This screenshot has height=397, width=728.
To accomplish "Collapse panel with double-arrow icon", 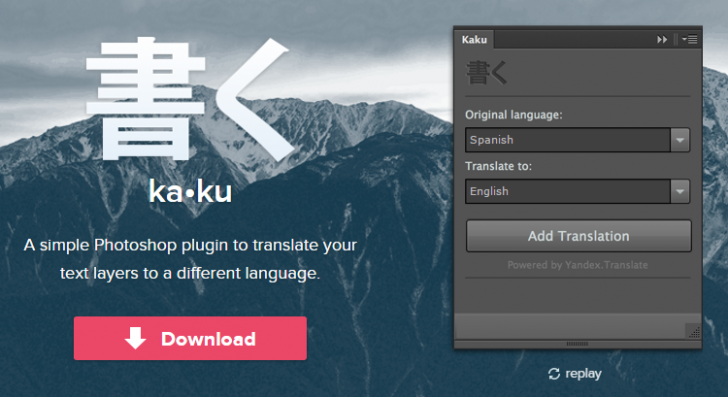I will (x=662, y=40).
